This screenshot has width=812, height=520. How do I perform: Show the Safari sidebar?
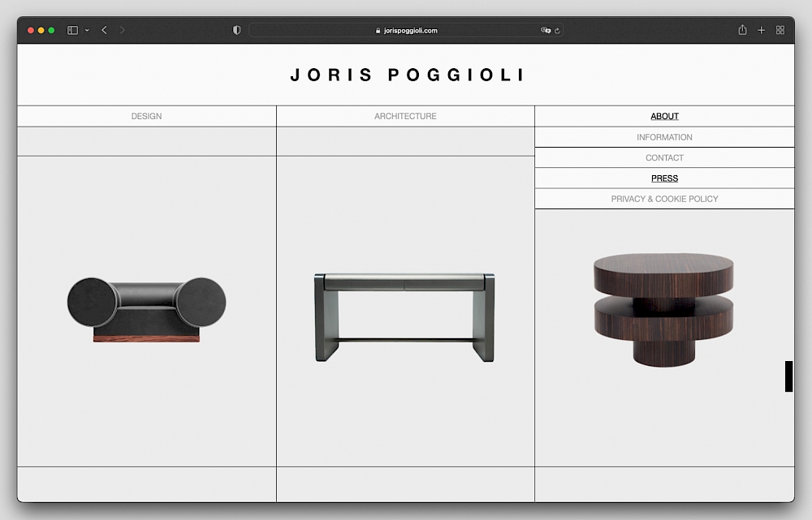pos(72,30)
